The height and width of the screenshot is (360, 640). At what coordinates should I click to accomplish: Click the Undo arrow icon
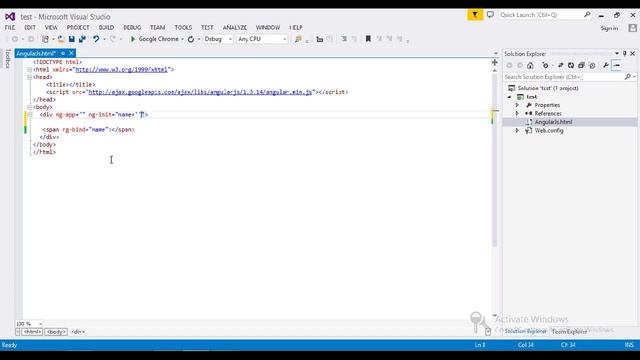click(96, 39)
